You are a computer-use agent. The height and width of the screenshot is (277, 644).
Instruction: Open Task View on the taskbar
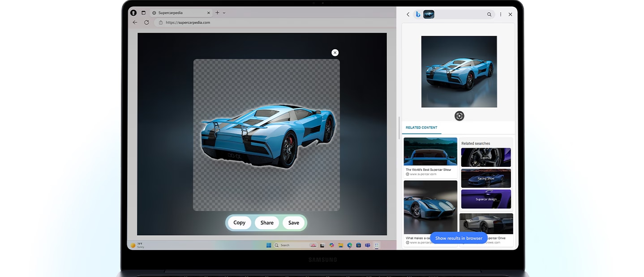point(322,245)
